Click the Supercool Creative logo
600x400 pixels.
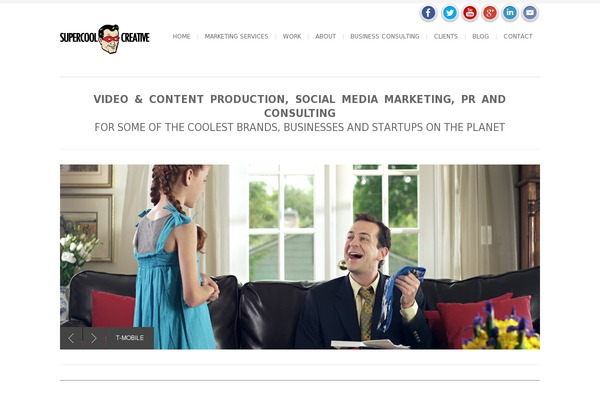104,38
